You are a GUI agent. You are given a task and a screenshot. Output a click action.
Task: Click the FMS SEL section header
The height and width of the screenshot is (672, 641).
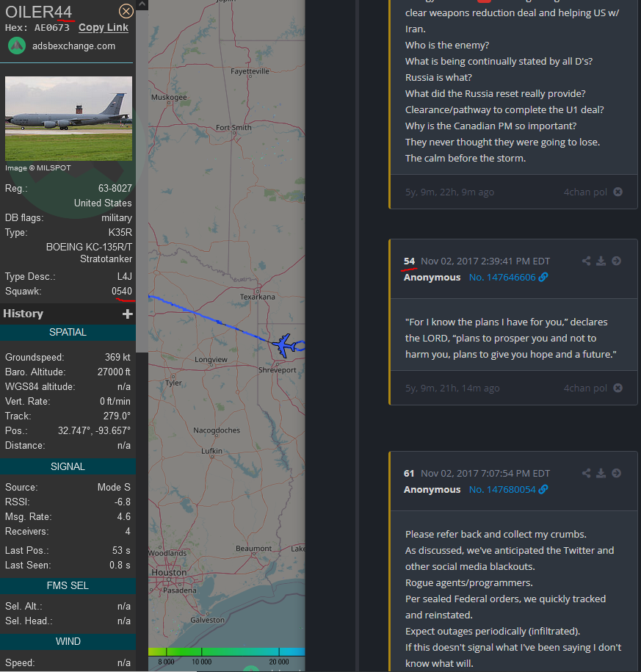point(68,585)
